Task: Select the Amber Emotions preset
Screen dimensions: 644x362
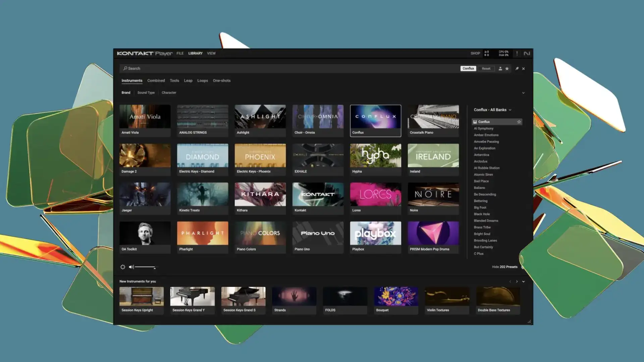Action: coord(486,135)
